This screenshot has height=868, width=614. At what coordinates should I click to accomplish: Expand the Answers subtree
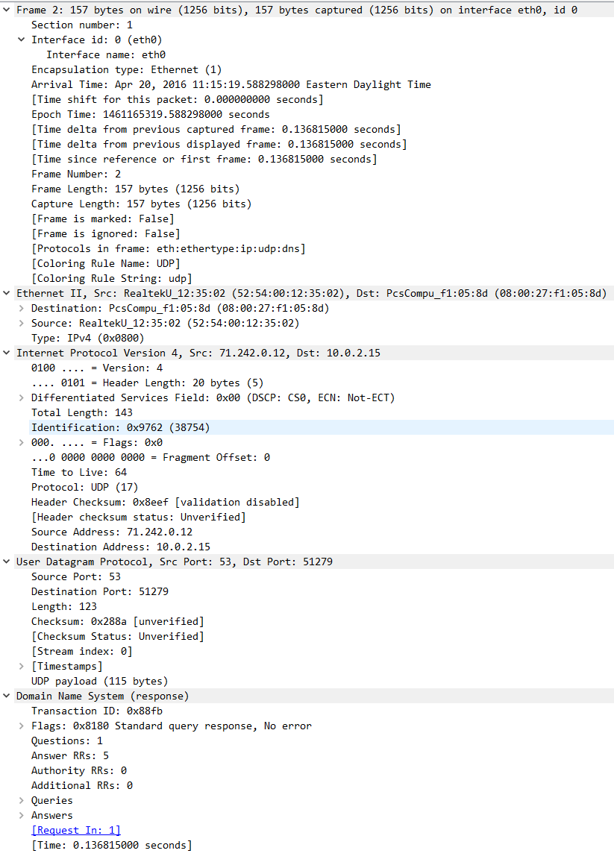point(21,815)
